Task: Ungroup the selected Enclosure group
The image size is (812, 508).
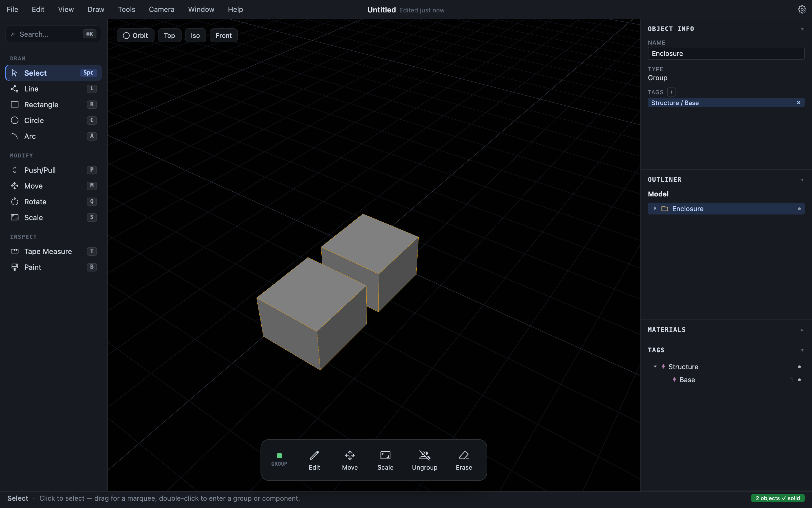Action: (425, 460)
